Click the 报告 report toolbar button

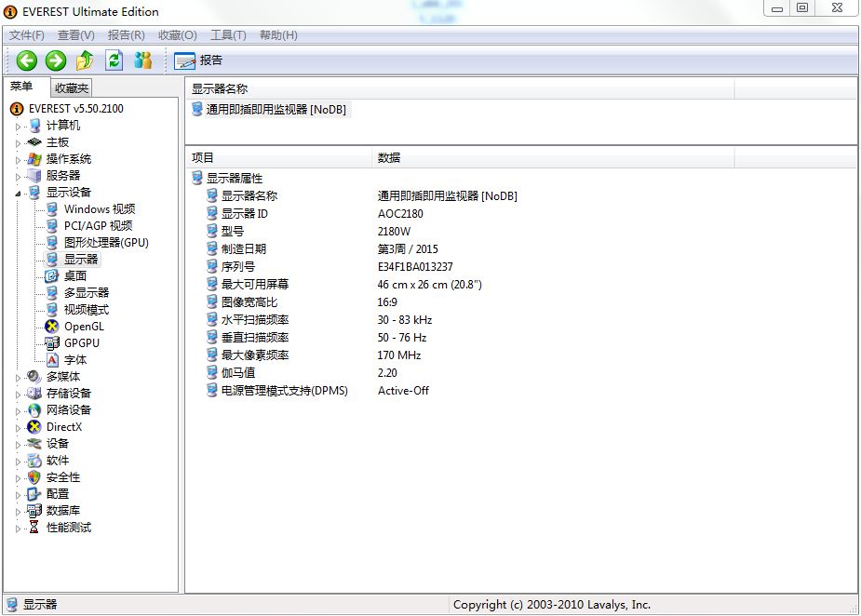(x=198, y=60)
